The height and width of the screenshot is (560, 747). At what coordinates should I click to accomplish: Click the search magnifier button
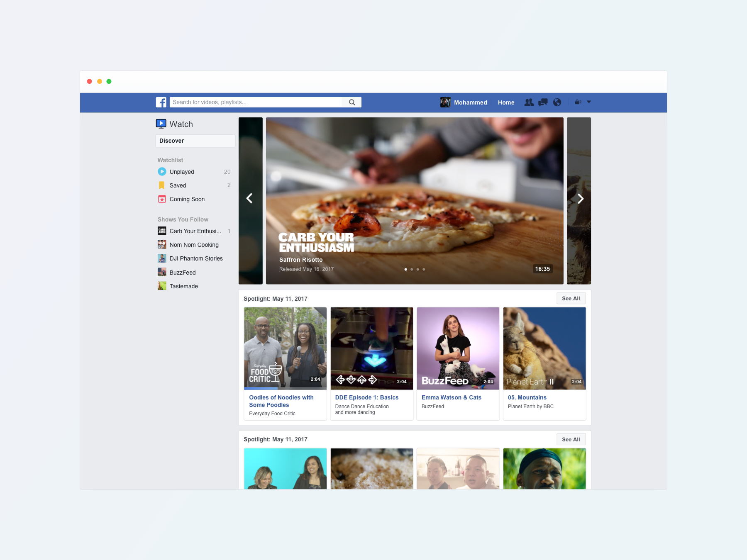click(x=352, y=102)
